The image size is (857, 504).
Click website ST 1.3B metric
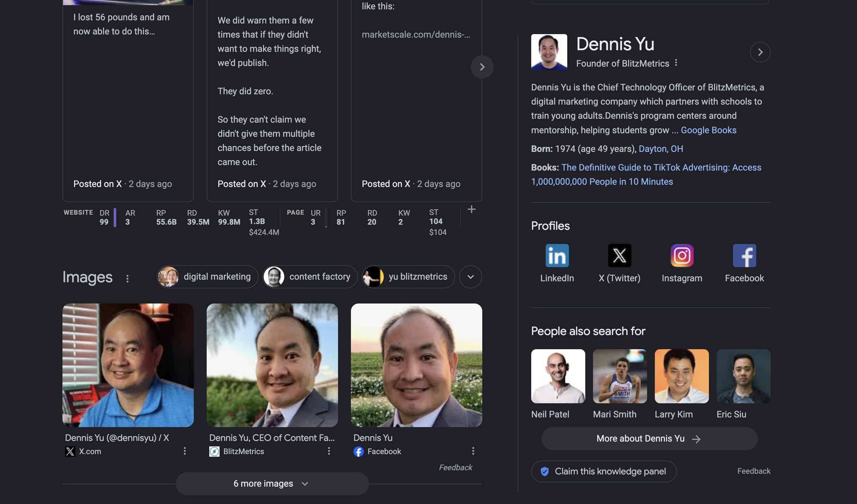pyautogui.click(x=264, y=222)
